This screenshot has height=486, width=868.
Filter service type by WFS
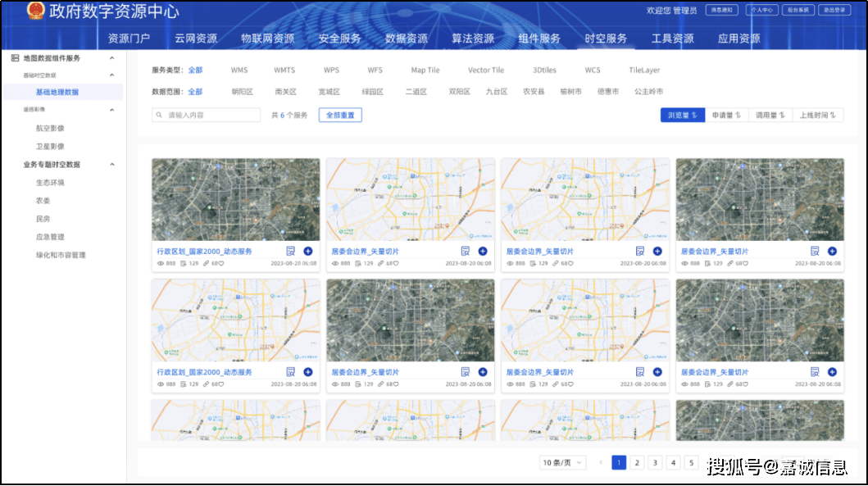(x=375, y=70)
